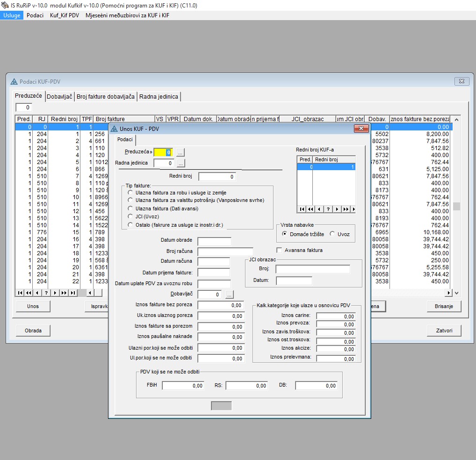Go to previous record in Redni broj KUF-a navigator

click(319, 209)
